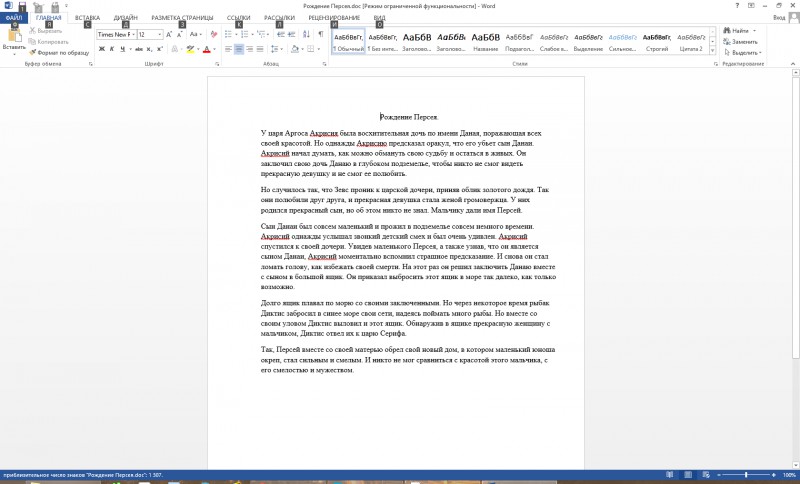The height and width of the screenshot is (484, 800).
Task: Click the zoom in plus button
Action: point(773,475)
